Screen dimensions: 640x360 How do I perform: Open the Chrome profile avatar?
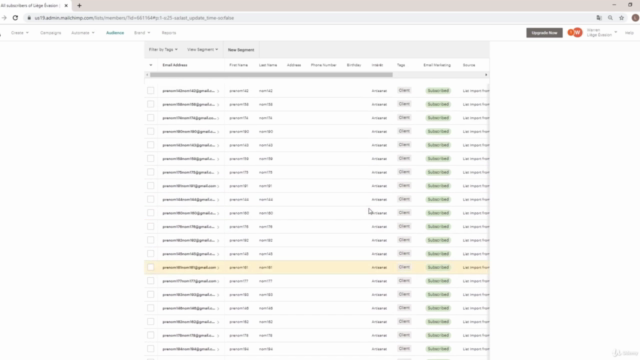click(635, 18)
